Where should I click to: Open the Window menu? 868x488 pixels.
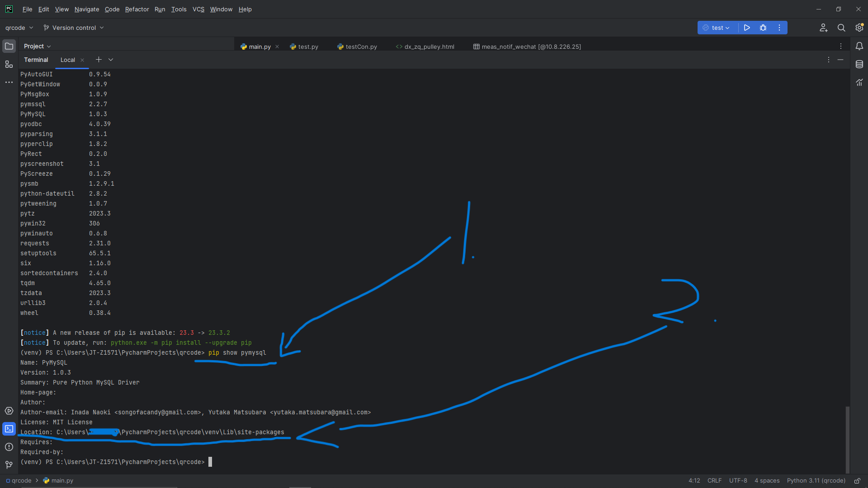221,9
